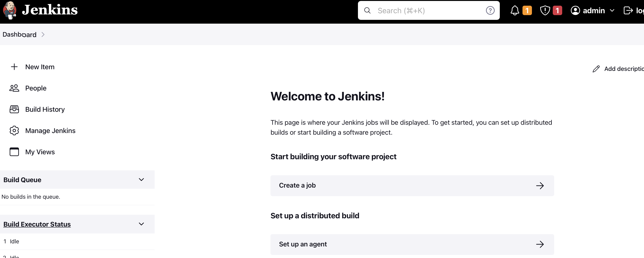Click the People icon
The image size is (644, 258).
(x=14, y=88)
